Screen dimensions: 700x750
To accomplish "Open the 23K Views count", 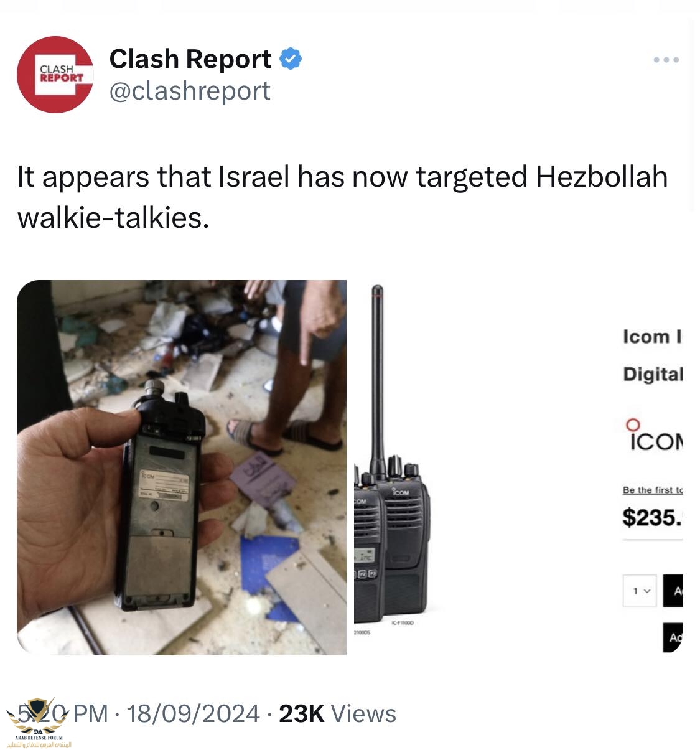I will pyautogui.click(x=337, y=713).
